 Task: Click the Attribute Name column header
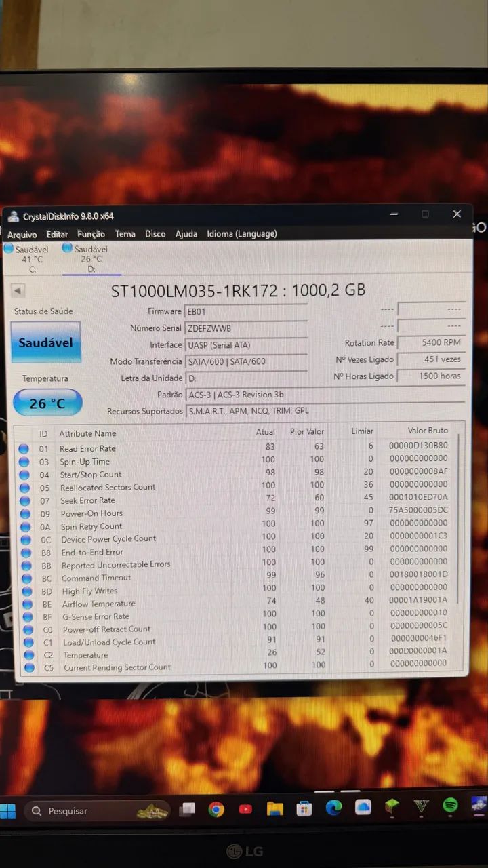[87, 433]
